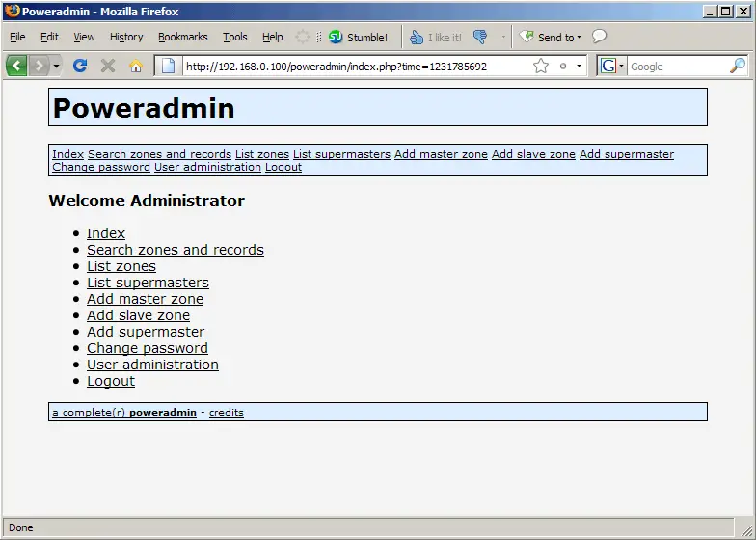This screenshot has width=756, height=540.
Task: Click the 'Done' status bar text
Action: 21,528
